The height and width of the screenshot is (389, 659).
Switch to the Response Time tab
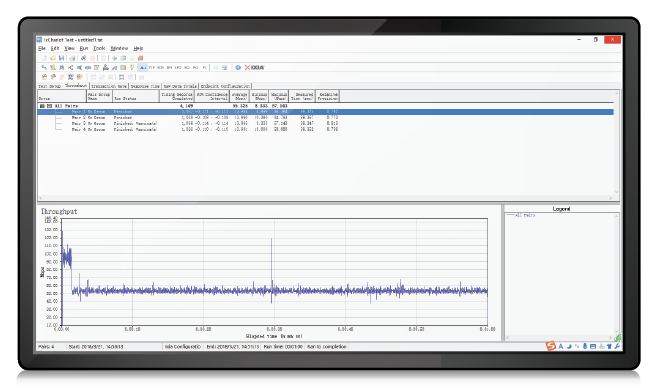tap(145, 86)
